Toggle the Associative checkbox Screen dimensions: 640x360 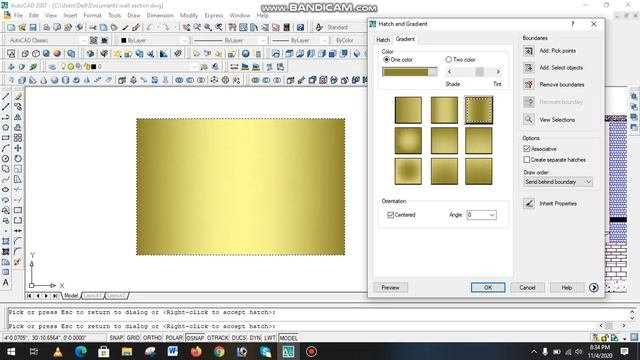point(527,149)
